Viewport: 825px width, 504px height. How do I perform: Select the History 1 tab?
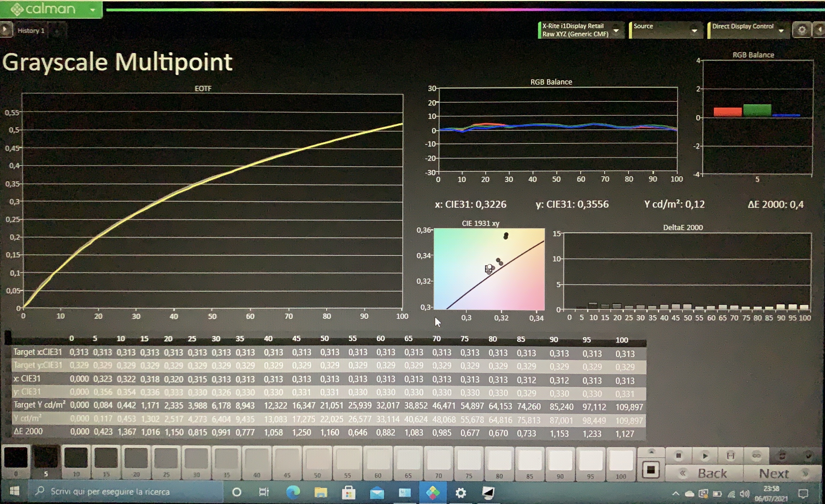tap(31, 31)
